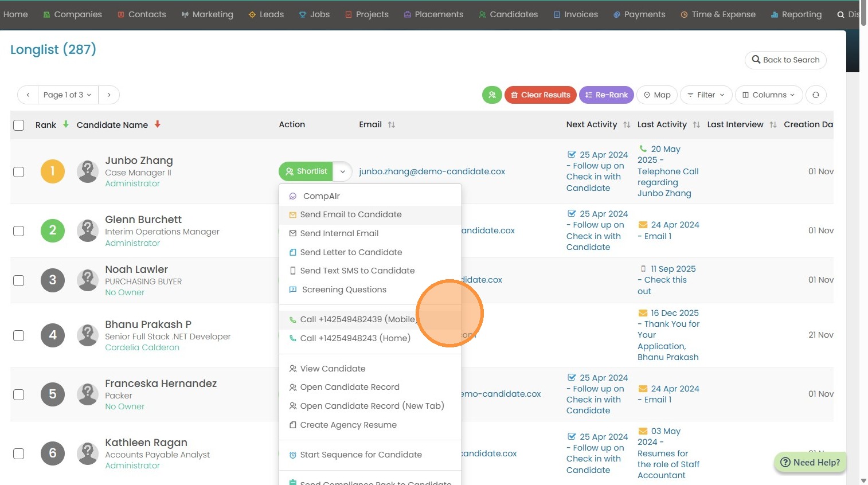Go to the next page arrow
868x485 pixels.
click(109, 95)
